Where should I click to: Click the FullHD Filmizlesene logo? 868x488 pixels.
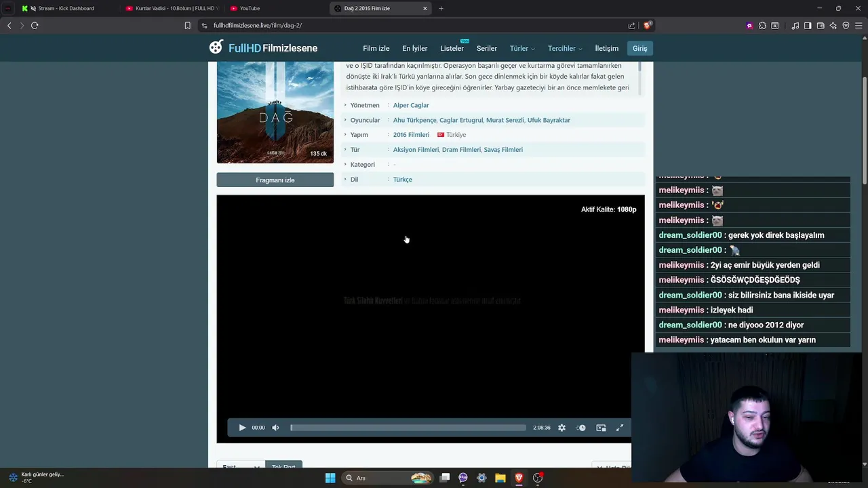coord(263,47)
